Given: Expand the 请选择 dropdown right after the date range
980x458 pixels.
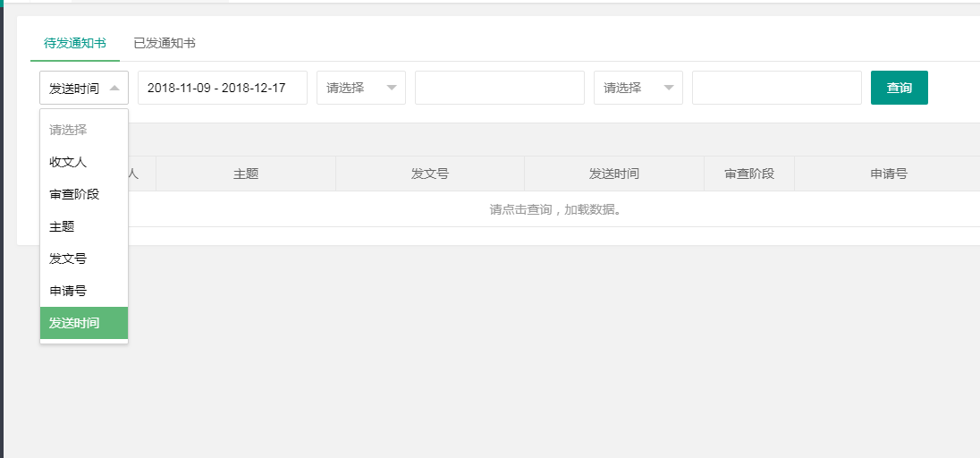Looking at the screenshot, I should (x=361, y=88).
